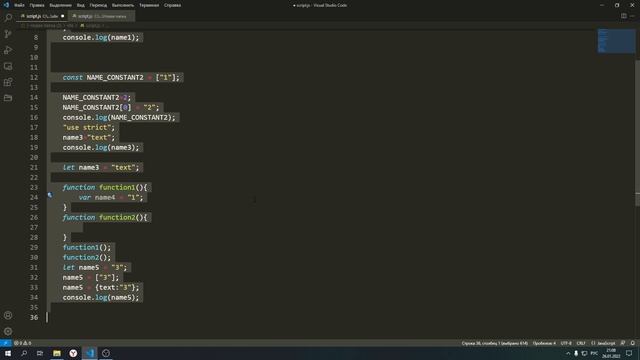
Task: Click the feedback icon in status bar
Action: click(623, 343)
